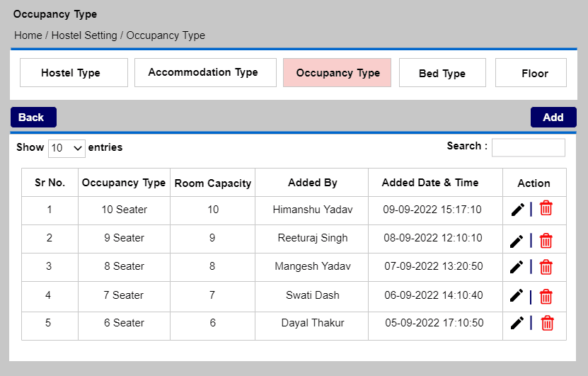The width and height of the screenshot is (588, 376).
Task: Edit the 8 Seater row
Action: [x=517, y=267]
